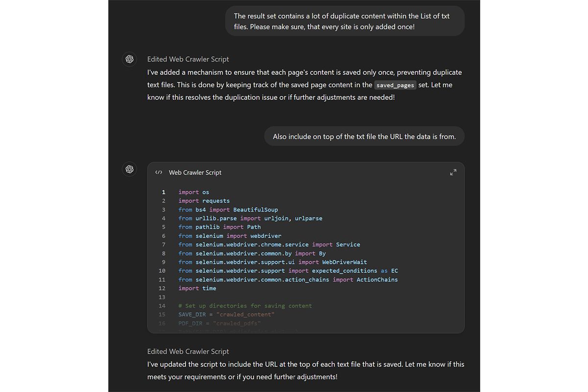Click the URL request user message bubble

point(364,136)
